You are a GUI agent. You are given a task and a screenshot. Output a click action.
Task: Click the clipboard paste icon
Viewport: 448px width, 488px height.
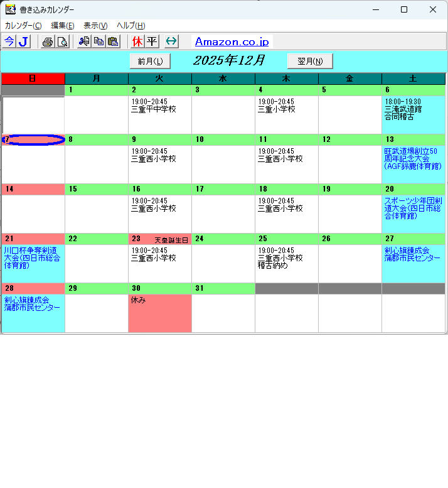point(113,41)
